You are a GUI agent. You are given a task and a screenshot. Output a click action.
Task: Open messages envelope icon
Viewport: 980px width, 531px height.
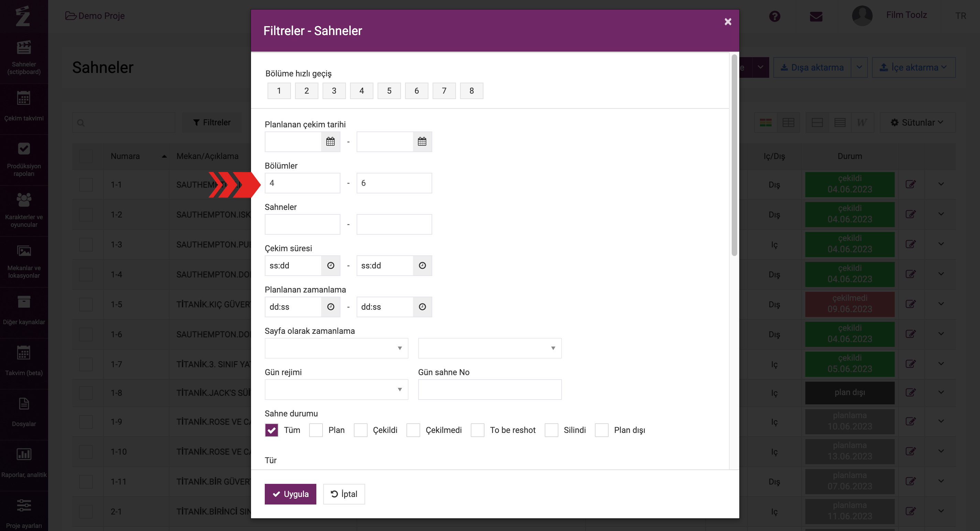(816, 17)
